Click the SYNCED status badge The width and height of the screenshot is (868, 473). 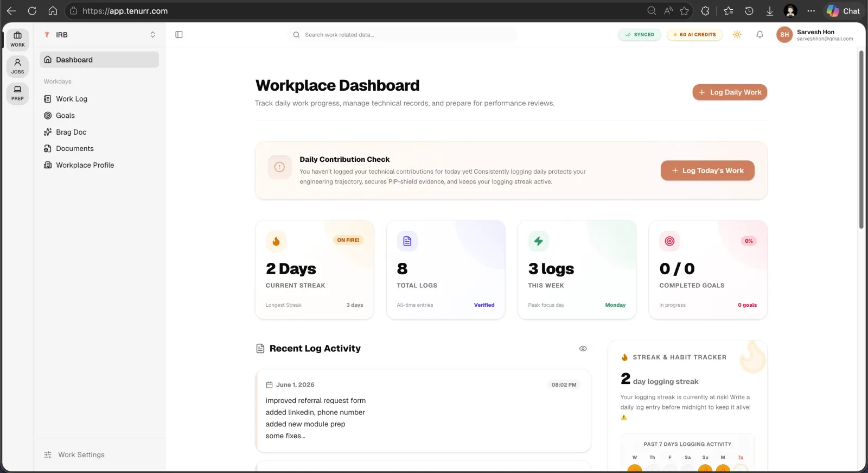pyautogui.click(x=640, y=35)
